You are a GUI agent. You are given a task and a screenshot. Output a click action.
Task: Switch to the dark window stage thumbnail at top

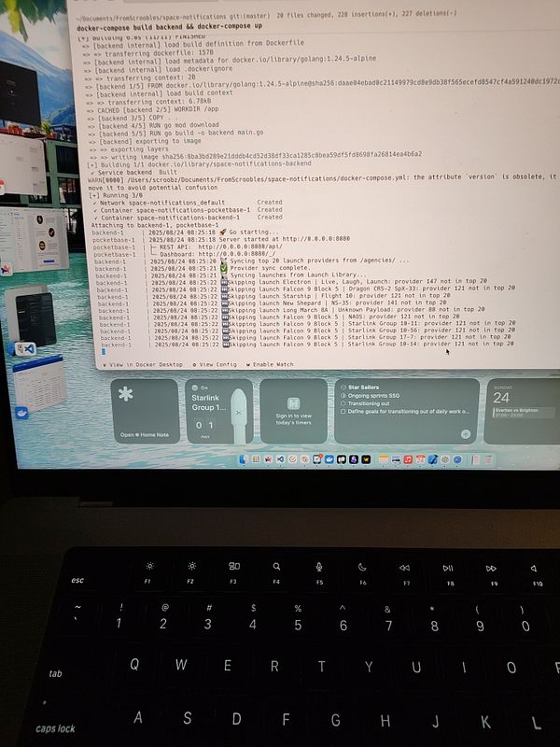click(x=19, y=92)
